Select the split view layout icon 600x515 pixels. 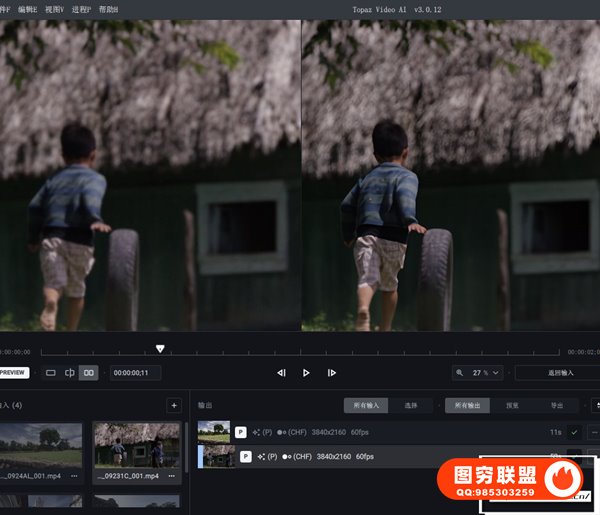tap(70, 373)
